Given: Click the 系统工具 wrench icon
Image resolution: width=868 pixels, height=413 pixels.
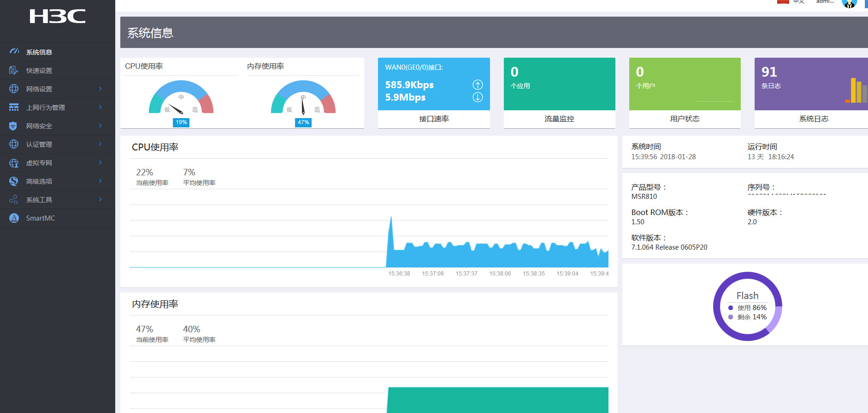Looking at the screenshot, I should (x=14, y=199).
